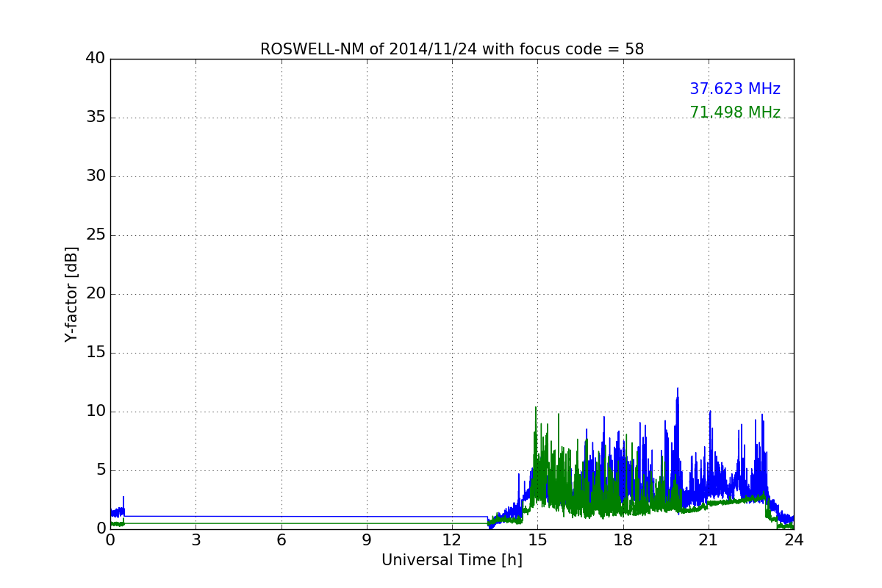Click the y-axis tick label 10

[x=96, y=412]
